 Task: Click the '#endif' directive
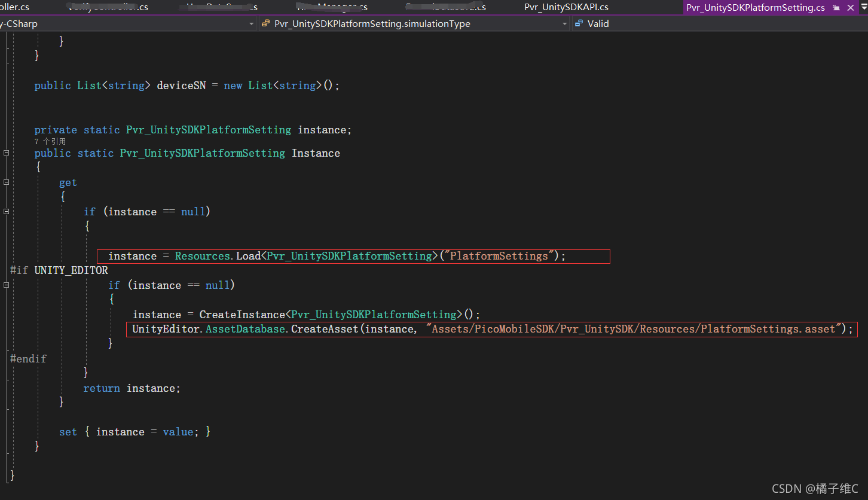[28, 359]
